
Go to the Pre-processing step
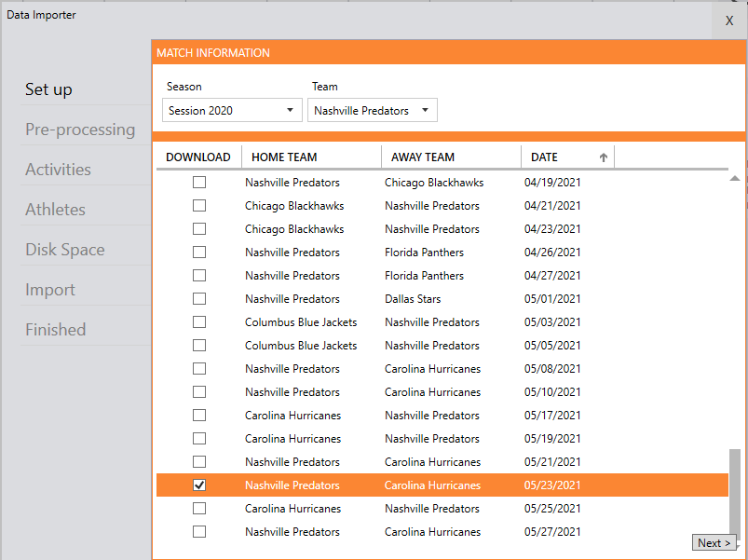pos(80,130)
